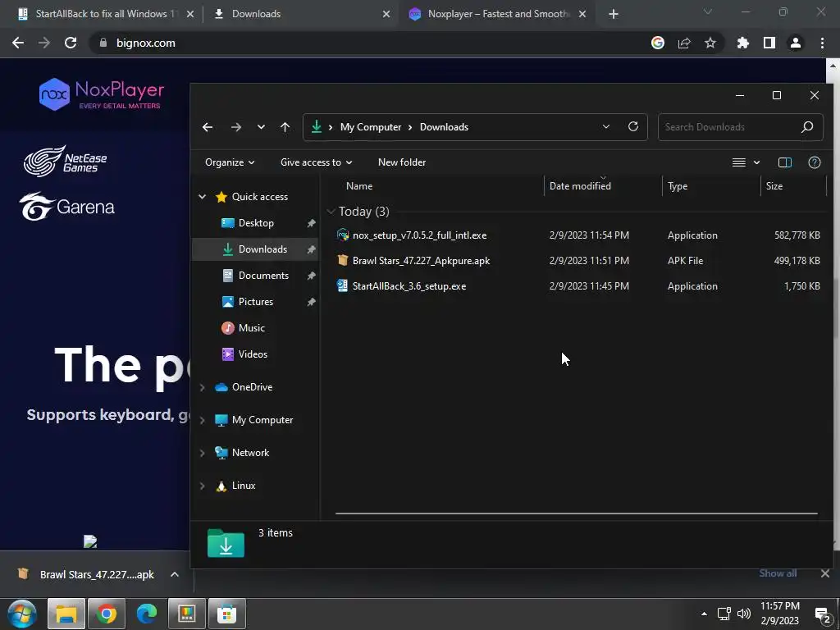The height and width of the screenshot is (630, 840).
Task: Click My Computer in address breadcrumb
Action: point(371,127)
